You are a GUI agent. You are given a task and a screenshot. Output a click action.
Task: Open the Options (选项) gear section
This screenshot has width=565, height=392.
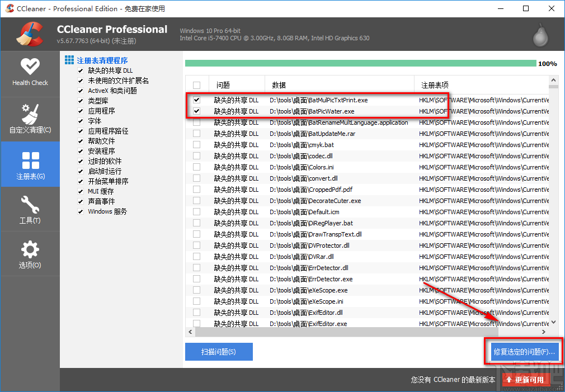(30, 254)
